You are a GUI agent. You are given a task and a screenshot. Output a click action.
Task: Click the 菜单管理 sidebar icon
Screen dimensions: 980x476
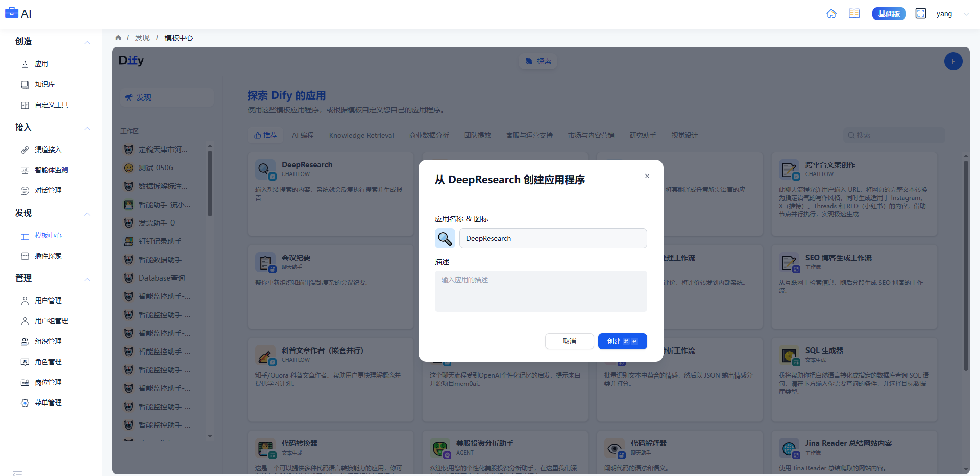25,403
